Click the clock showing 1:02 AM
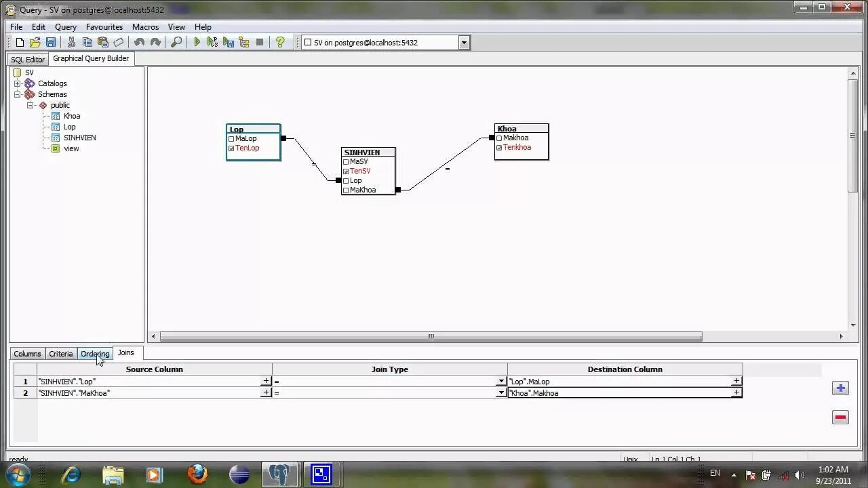Image resolution: width=868 pixels, height=488 pixels. point(833,470)
